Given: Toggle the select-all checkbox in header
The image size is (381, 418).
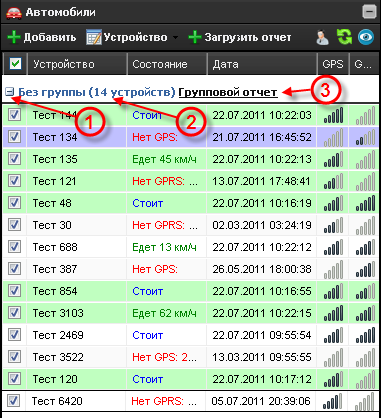Looking at the screenshot, I should pyautogui.click(x=15, y=63).
